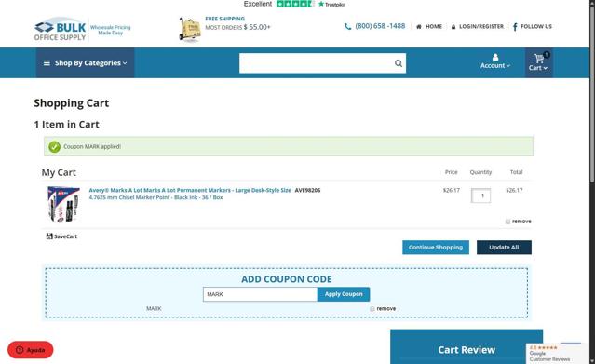Click the Ayuda help button

coord(31,350)
